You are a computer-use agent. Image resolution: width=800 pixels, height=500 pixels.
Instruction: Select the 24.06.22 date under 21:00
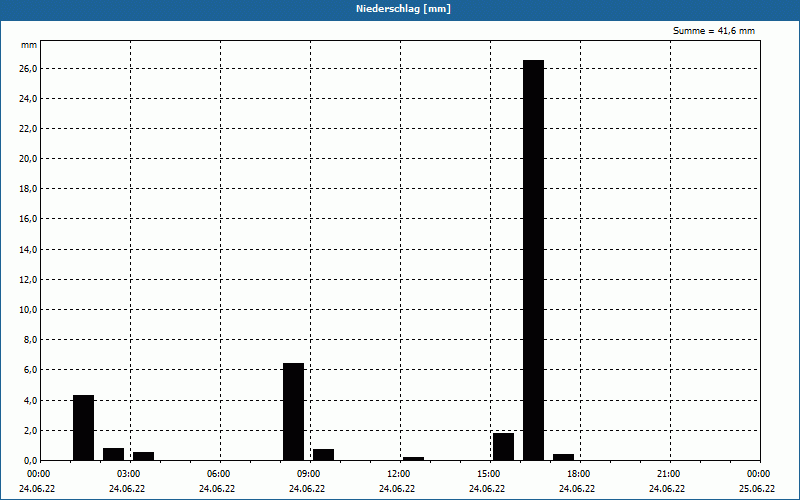point(667,489)
